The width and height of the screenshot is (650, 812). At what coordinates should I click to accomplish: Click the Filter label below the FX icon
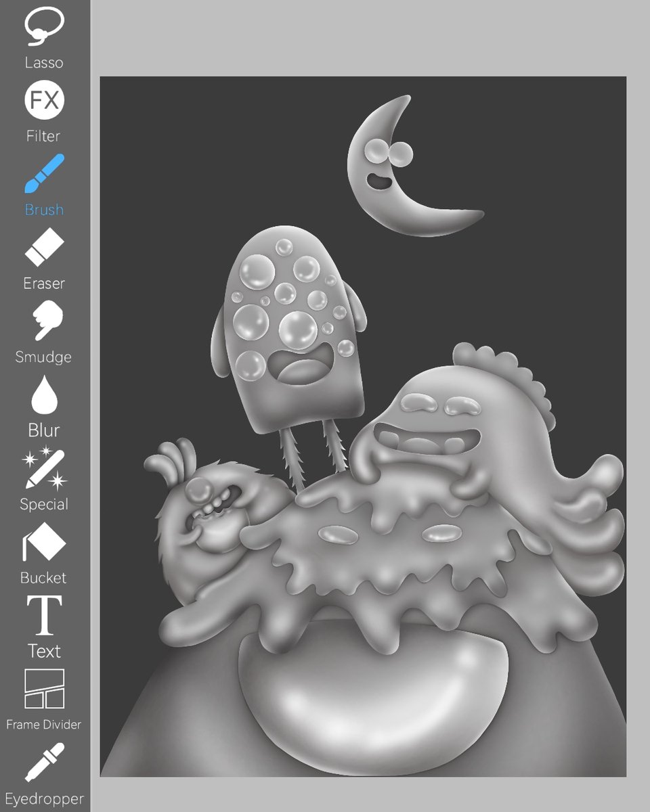(44, 135)
